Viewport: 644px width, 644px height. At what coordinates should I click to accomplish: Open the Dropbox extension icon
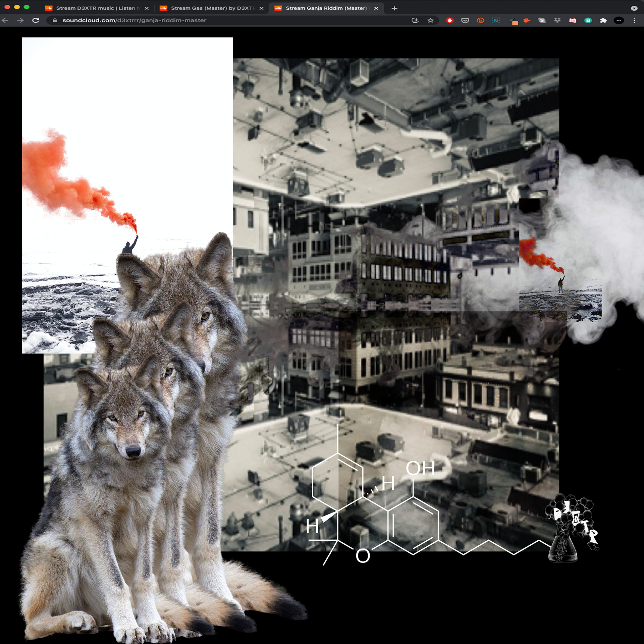[557, 20]
